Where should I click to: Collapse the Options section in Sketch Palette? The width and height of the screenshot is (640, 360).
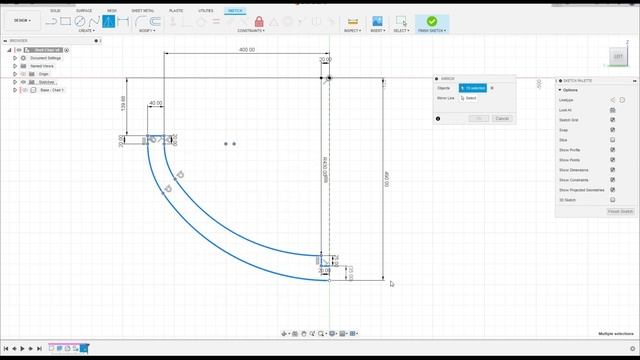(x=560, y=90)
